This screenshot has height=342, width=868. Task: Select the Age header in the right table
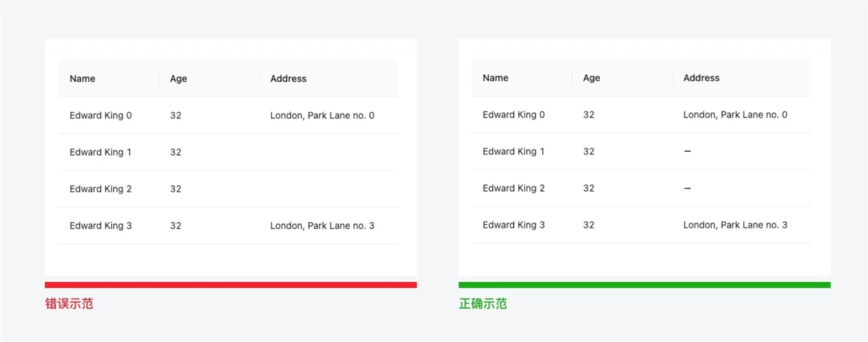click(592, 78)
